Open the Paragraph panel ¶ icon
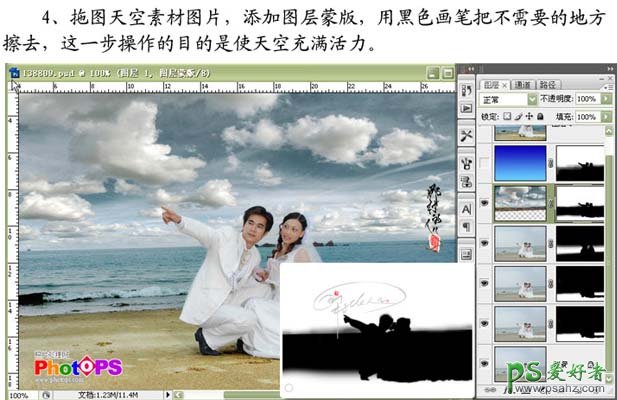This screenshot has width=617, height=400. point(467,227)
